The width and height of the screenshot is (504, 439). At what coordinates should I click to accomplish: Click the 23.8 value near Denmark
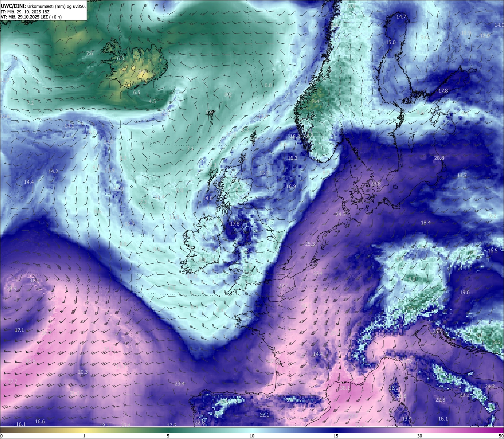[x=376, y=183]
